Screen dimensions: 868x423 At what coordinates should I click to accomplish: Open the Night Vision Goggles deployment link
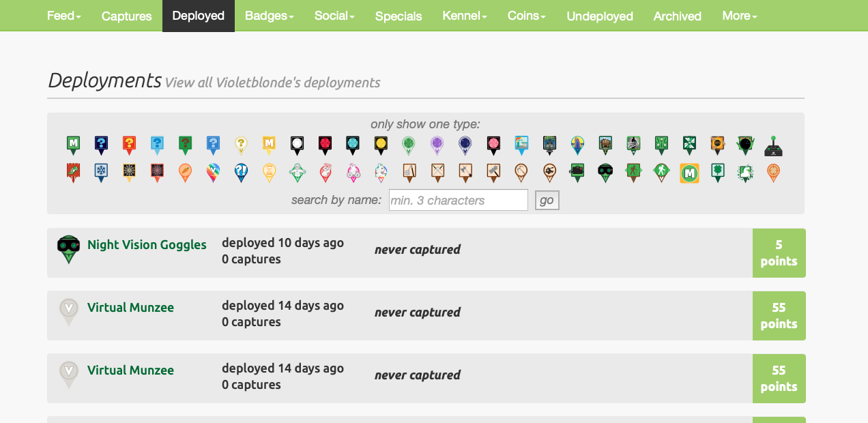[x=147, y=245]
